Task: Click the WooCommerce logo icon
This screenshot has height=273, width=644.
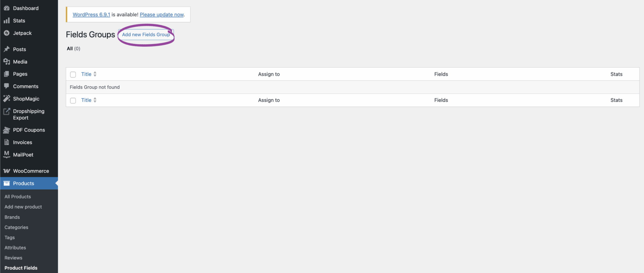Action: click(7, 171)
